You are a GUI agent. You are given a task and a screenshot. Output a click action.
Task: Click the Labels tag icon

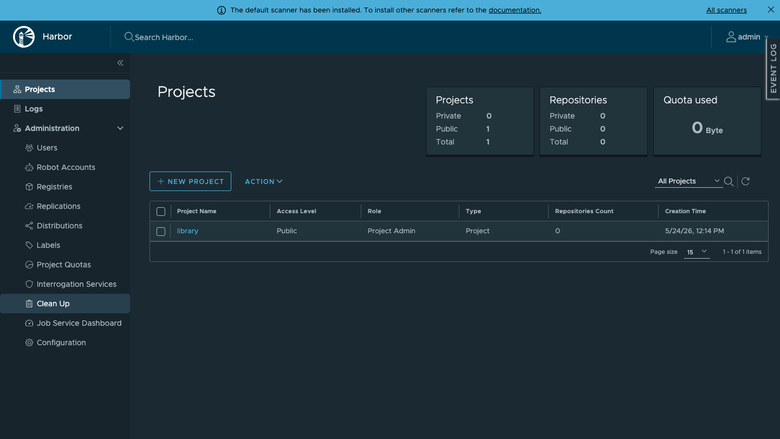tap(29, 245)
